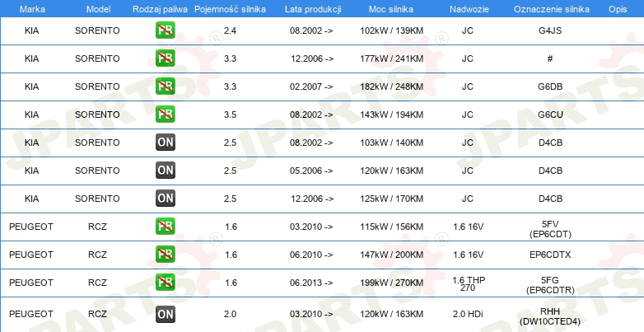Click production date 06.2010 ->
The width and height of the screenshot is (644, 332).
point(311,255)
